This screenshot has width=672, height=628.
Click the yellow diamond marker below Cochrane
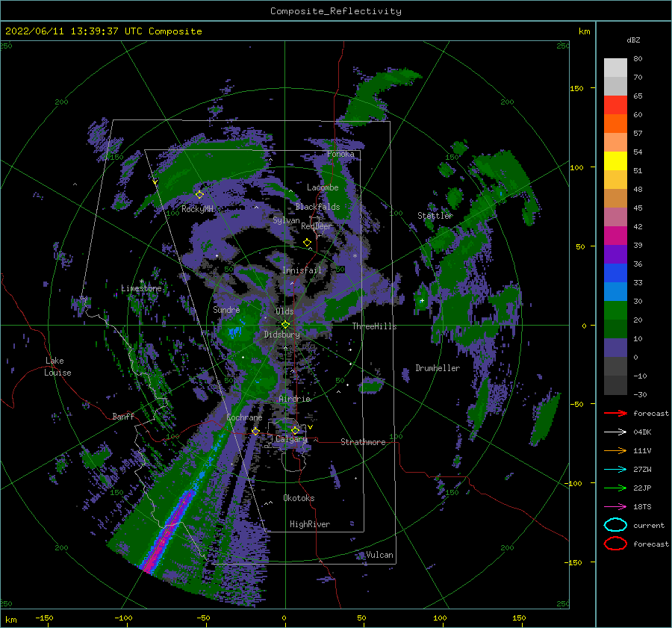[255, 431]
